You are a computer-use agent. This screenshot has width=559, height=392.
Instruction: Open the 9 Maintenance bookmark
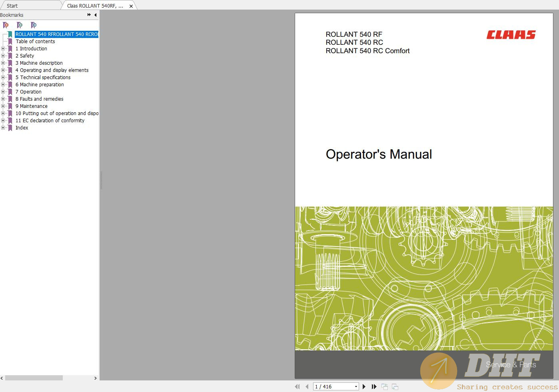[32, 106]
